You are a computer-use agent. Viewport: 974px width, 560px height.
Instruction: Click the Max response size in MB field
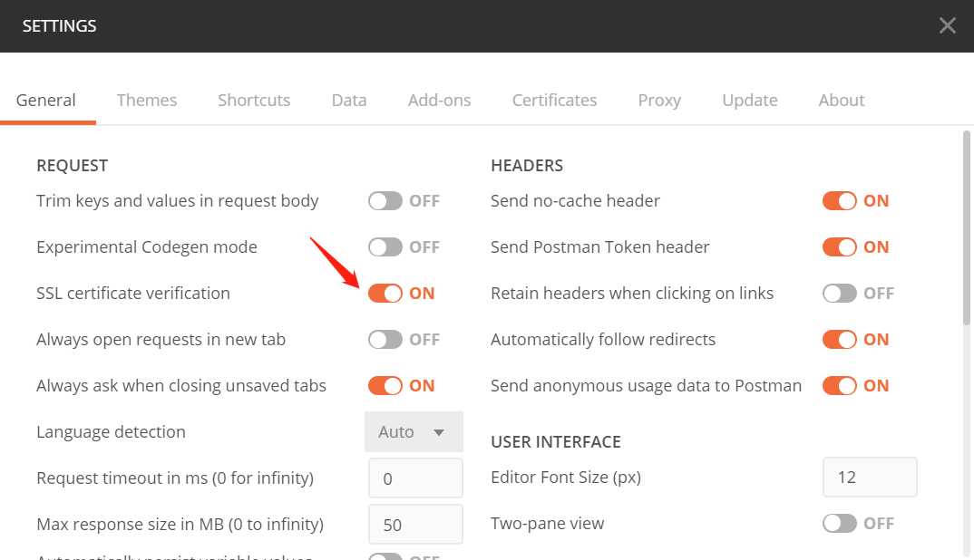[415, 525]
